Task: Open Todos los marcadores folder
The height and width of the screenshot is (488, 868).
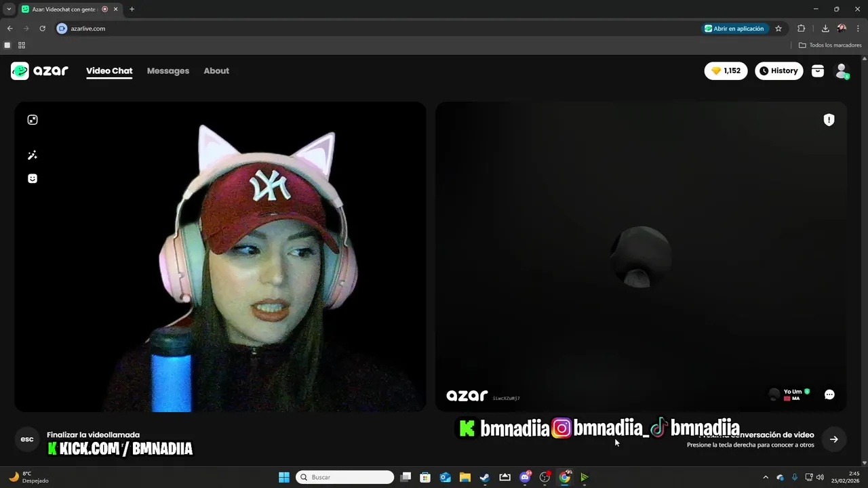Action: [830, 45]
